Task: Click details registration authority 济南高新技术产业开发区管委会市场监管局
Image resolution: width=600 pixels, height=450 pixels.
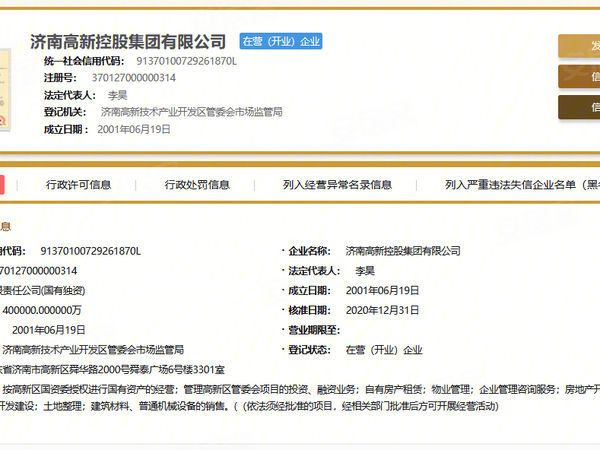Action: point(93,350)
